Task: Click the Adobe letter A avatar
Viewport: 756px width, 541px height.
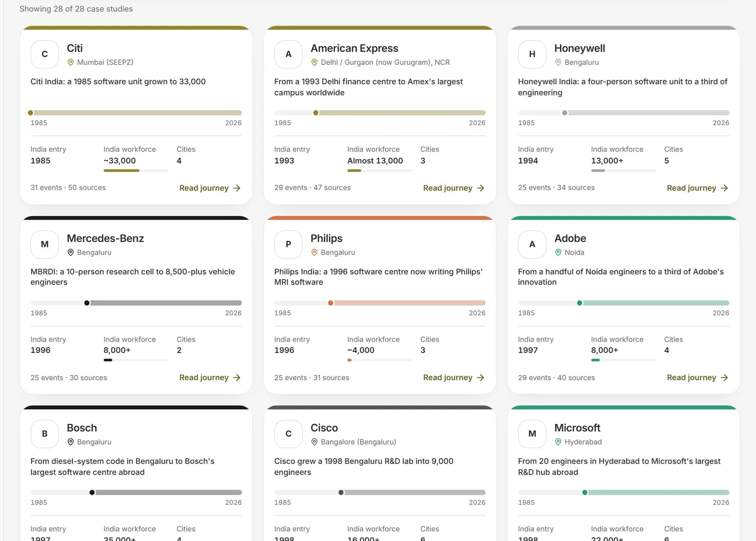Action: tap(532, 244)
